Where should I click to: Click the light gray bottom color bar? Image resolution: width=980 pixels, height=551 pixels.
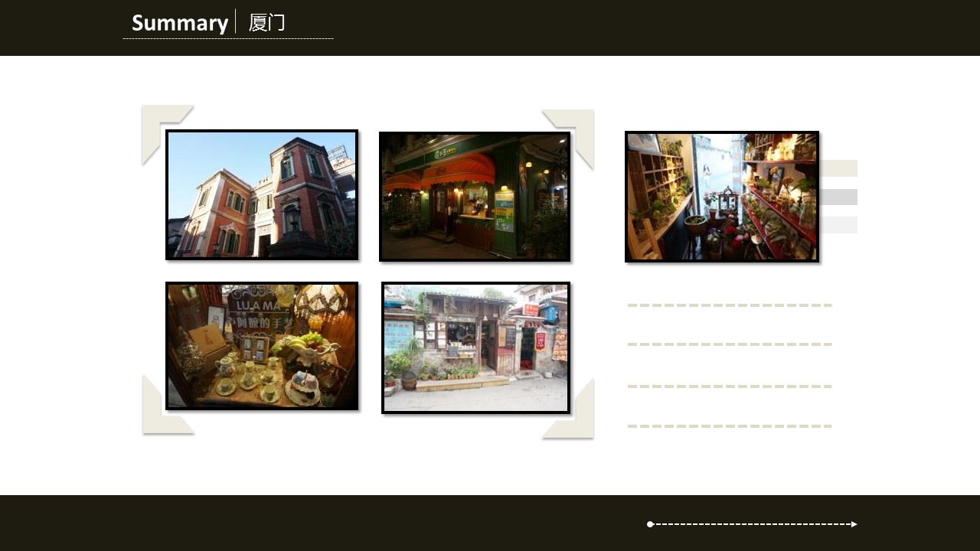(x=838, y=225)
